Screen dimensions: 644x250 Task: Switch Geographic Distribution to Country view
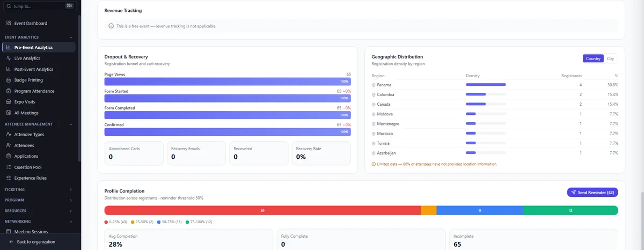(593, 58)
